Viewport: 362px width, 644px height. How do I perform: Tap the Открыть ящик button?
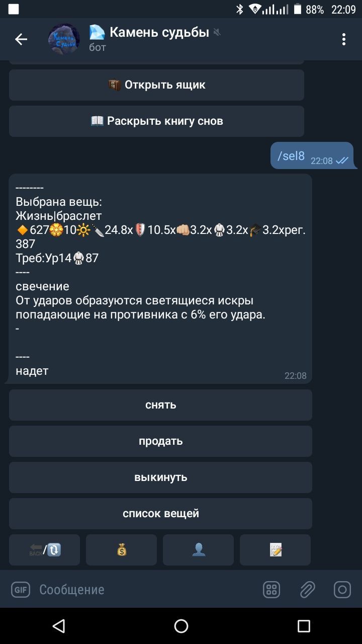(x=156, y=85)
